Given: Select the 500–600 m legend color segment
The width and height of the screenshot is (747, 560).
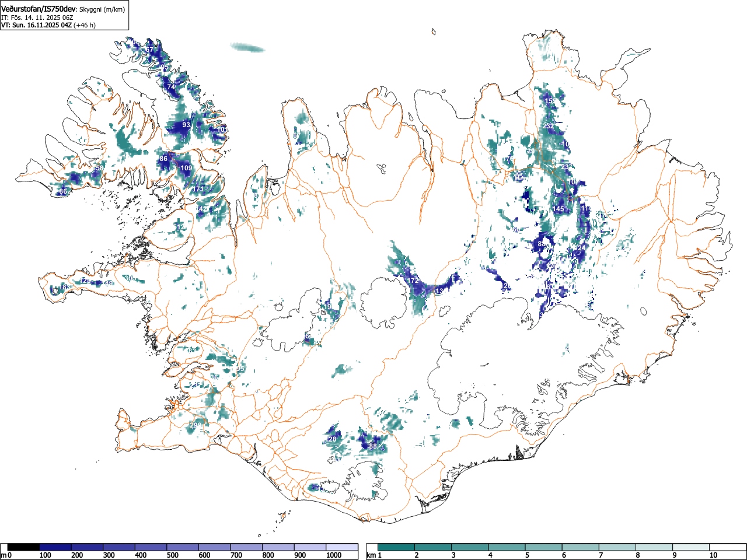Looking at the screenshot, I should click(183, 547).
